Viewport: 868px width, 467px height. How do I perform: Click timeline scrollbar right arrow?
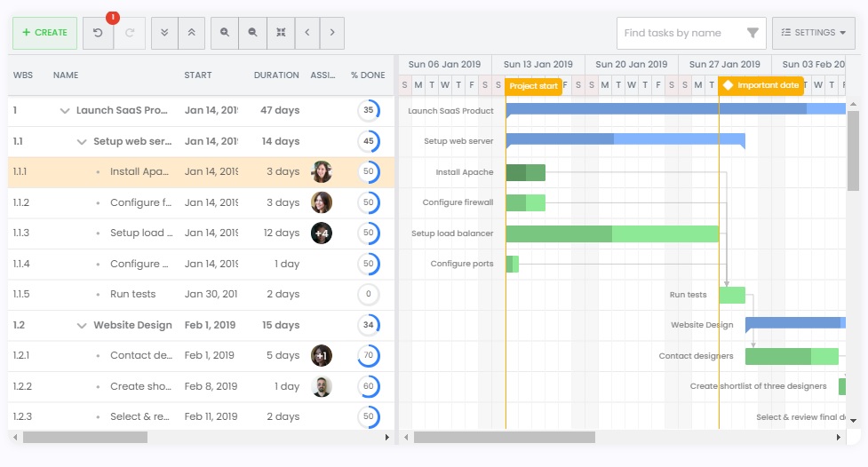click(838, 437)
